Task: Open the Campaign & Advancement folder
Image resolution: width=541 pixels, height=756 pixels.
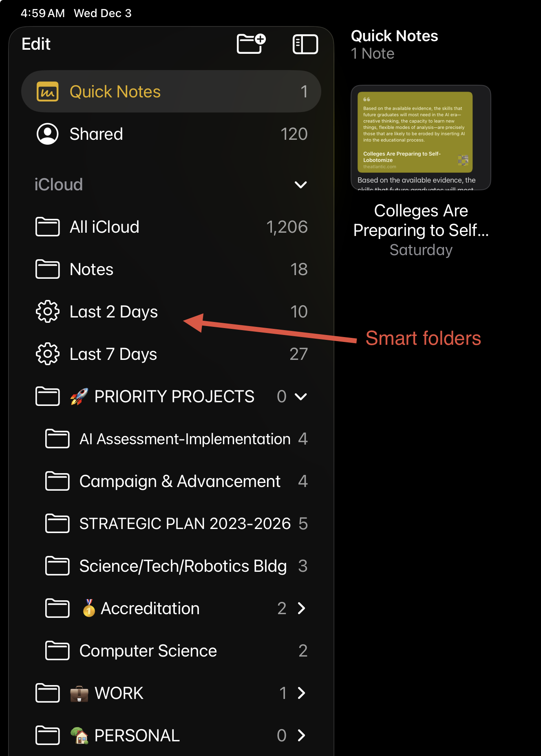Action: tap(180, 481)
